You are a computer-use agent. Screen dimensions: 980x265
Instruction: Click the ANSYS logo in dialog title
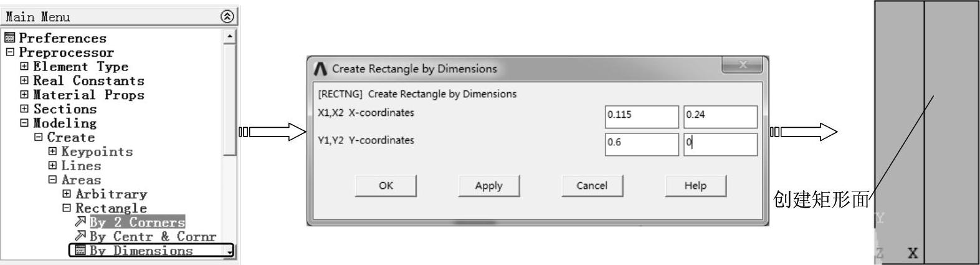pos(320,69)
